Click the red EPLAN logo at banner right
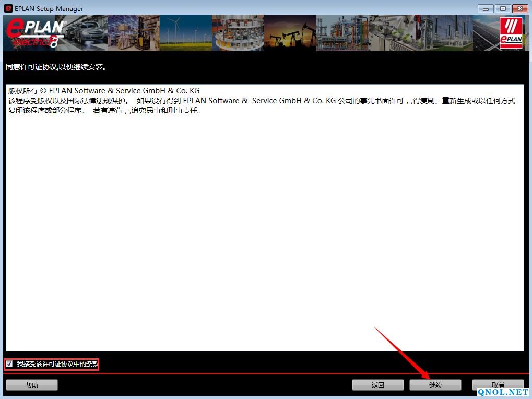 pos(511,33)
